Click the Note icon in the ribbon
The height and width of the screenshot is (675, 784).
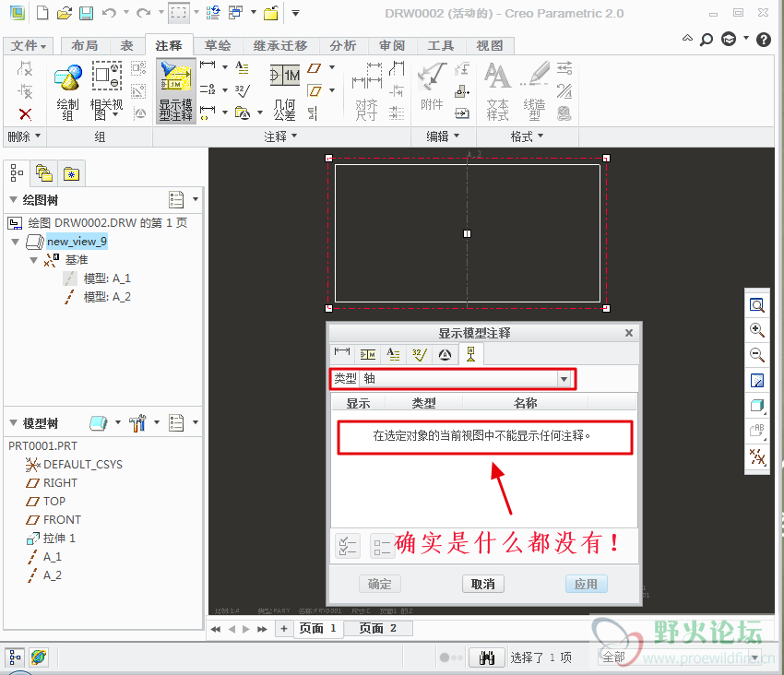(242, 67)
